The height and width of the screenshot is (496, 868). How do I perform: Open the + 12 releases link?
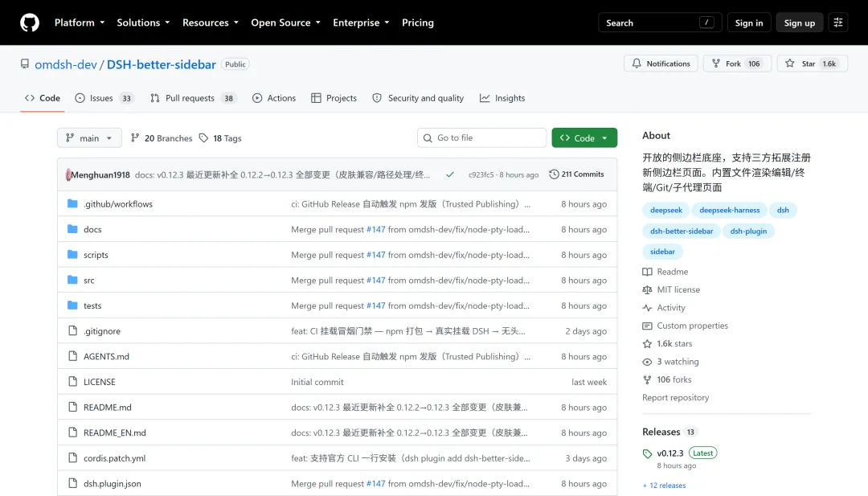tap(665, 486)
